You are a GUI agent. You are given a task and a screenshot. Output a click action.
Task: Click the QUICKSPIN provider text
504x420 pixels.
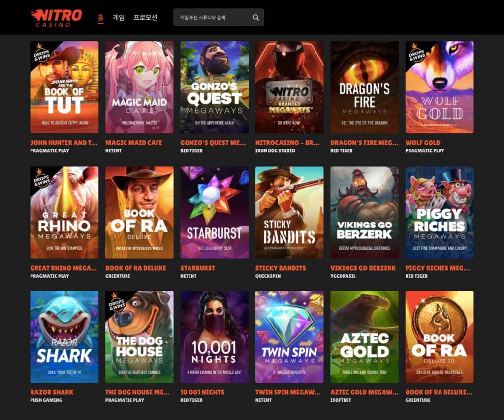coord(268,276)
